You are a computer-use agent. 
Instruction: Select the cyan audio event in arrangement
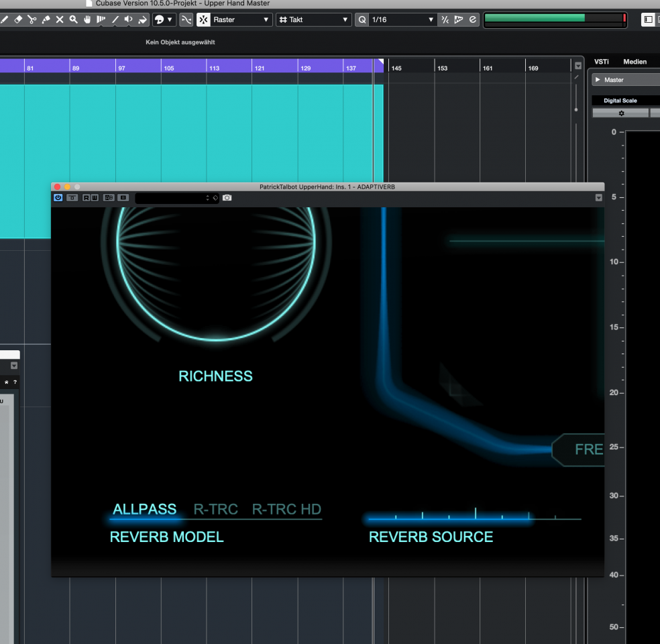coord(192,134)
